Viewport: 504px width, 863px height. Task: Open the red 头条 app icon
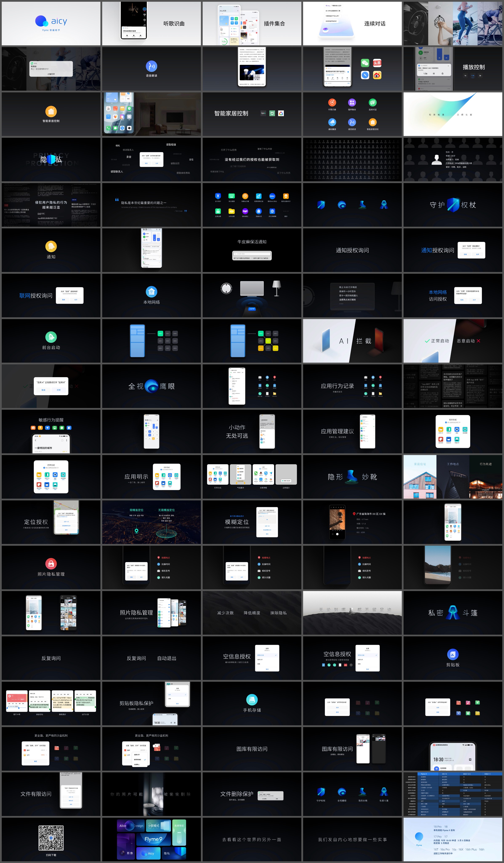click(x=377, y=63)
